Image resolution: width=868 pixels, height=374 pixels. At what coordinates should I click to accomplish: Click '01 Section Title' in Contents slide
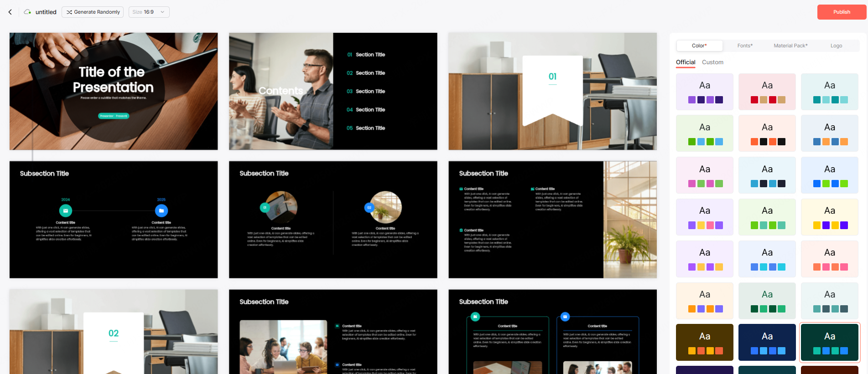[366, 55]
